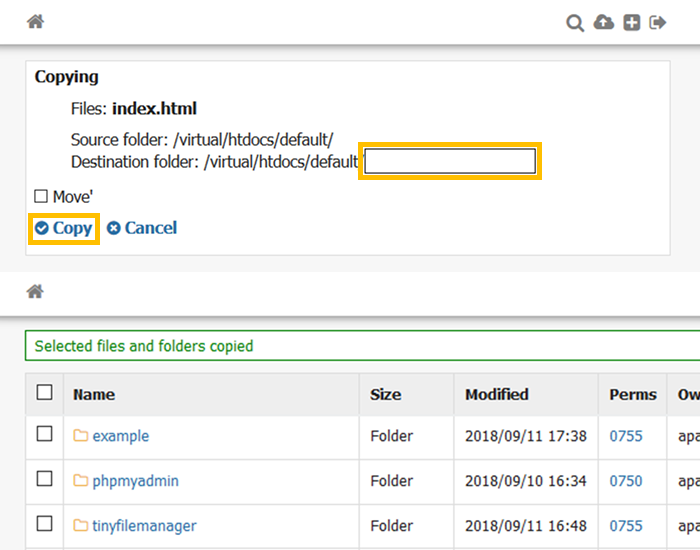This screenshot has width=700, height=550.
Task: Open search via magnifier icon
Action: pyautogui.click(x=575, y=22)
